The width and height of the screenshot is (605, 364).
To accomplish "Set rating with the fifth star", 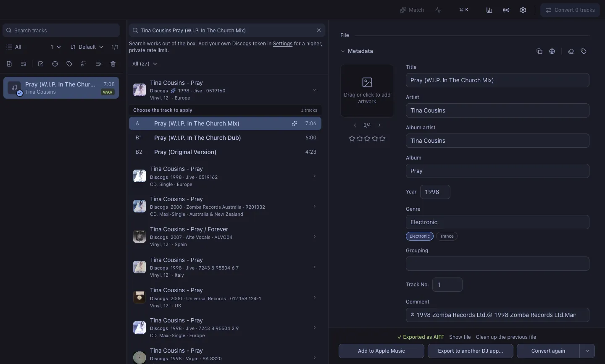I will (382, 139).
